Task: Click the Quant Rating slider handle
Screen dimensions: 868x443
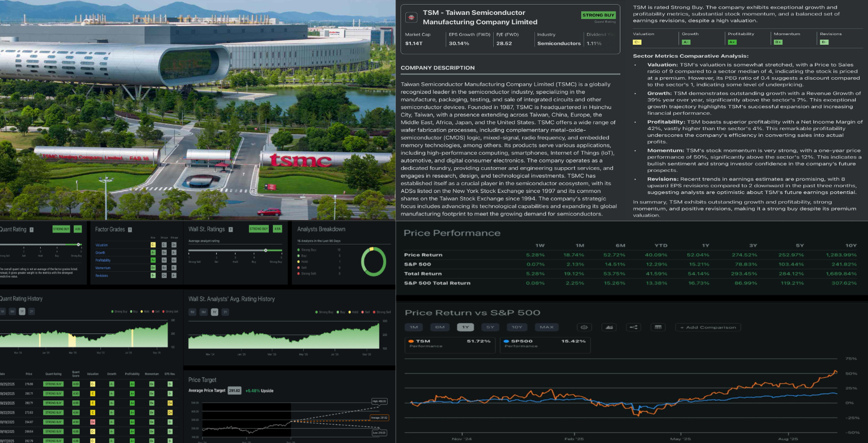Action: pyautogui.click(x=78, y=244)
